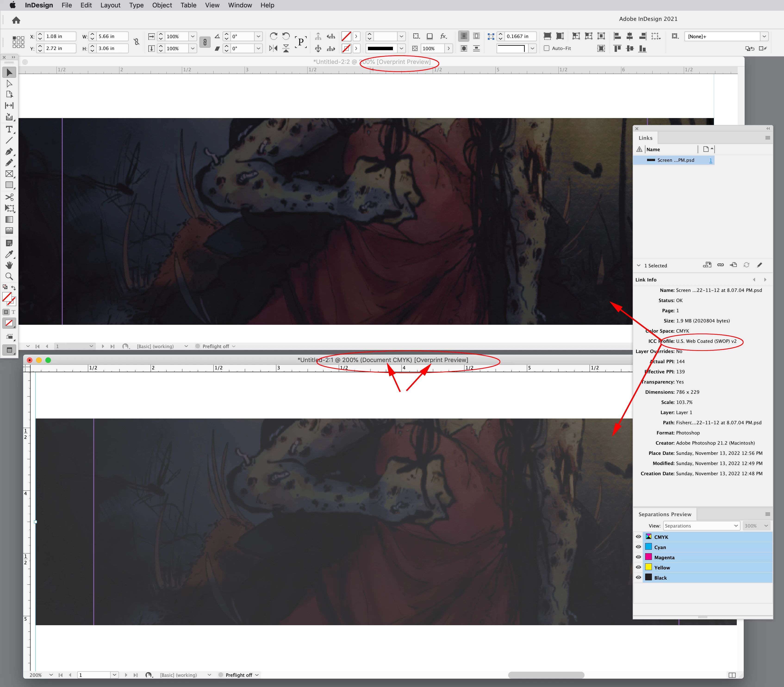This screenshot has height=687, width=784.
Task: Hide the Black separation plate
Action: 638,577
